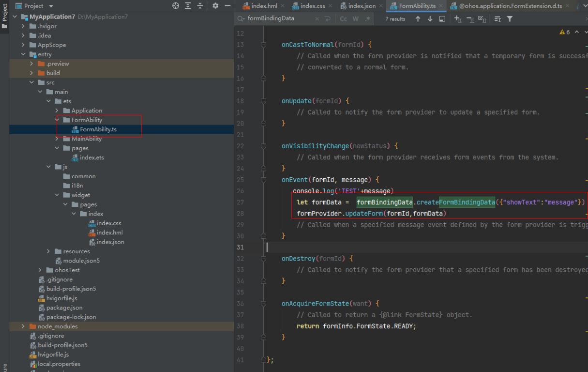Close the index.hml tab
Image resolution: width=588 pixels, height=372 pixels.
point(283,6)
